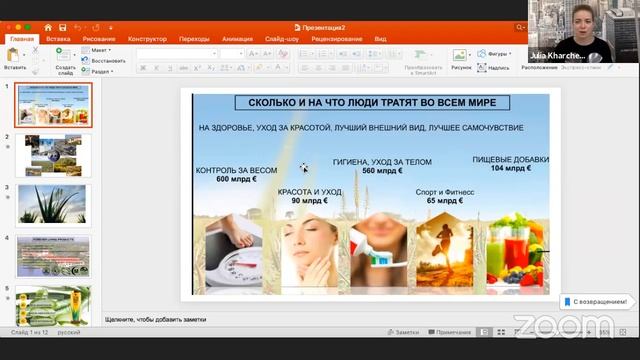Select slide 3 thumbnail with aloe plant

[x=53, y=206]
